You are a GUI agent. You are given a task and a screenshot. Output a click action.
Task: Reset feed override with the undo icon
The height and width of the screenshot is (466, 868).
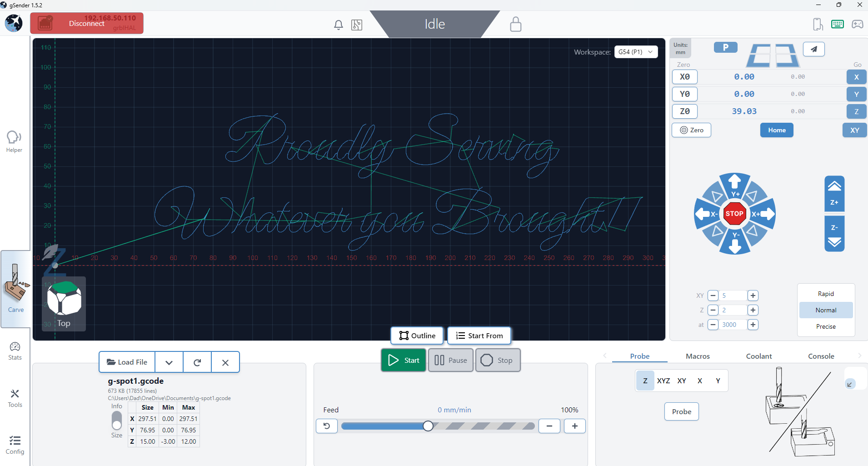327,426
